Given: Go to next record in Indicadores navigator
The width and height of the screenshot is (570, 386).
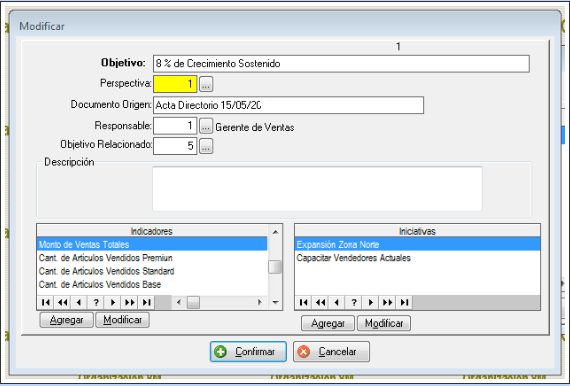Looking at the screenshot, I should [x=113, y=302].
